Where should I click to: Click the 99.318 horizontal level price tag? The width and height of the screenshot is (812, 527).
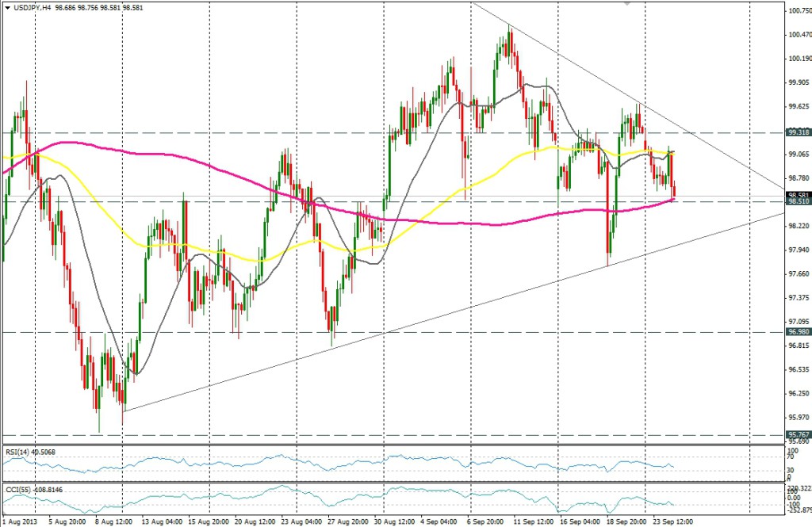pyautogui.click(x=797, y=133)
